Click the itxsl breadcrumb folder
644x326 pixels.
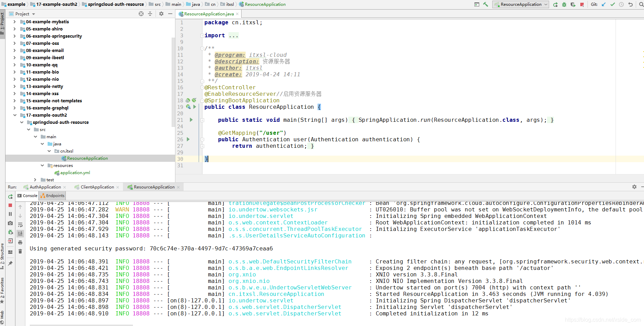click(227, 4)
